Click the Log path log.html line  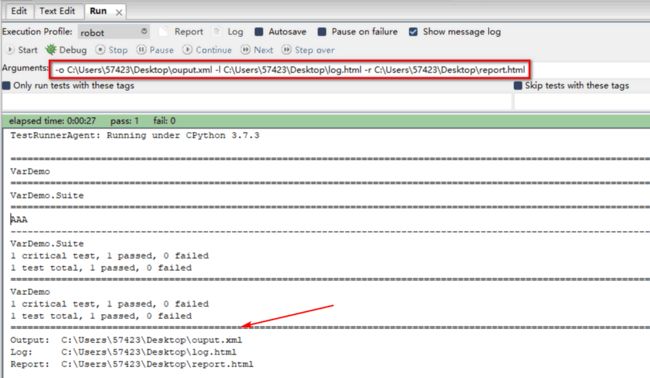[x=123, y=352]
